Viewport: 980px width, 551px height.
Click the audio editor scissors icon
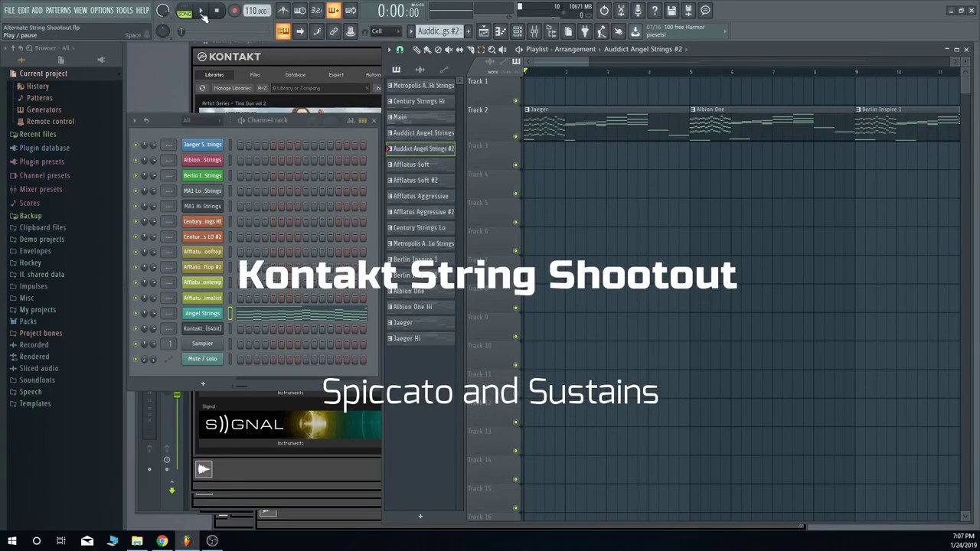(x=621, y=11)
